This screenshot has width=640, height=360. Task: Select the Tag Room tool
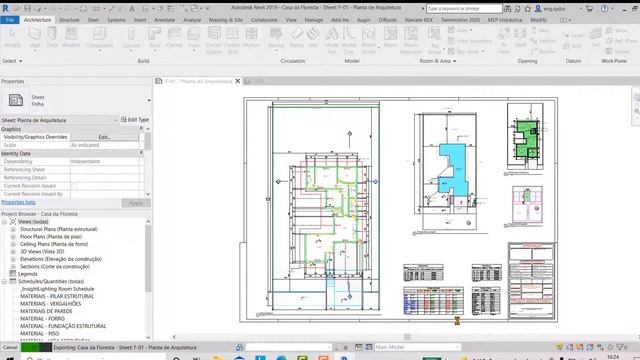click(x=434, y=40)
